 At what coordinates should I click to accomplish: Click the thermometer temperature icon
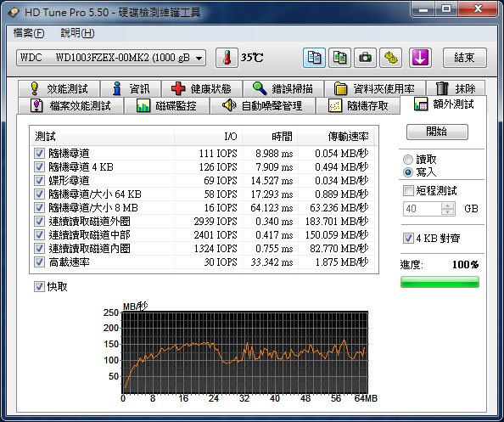click(227, 58)
